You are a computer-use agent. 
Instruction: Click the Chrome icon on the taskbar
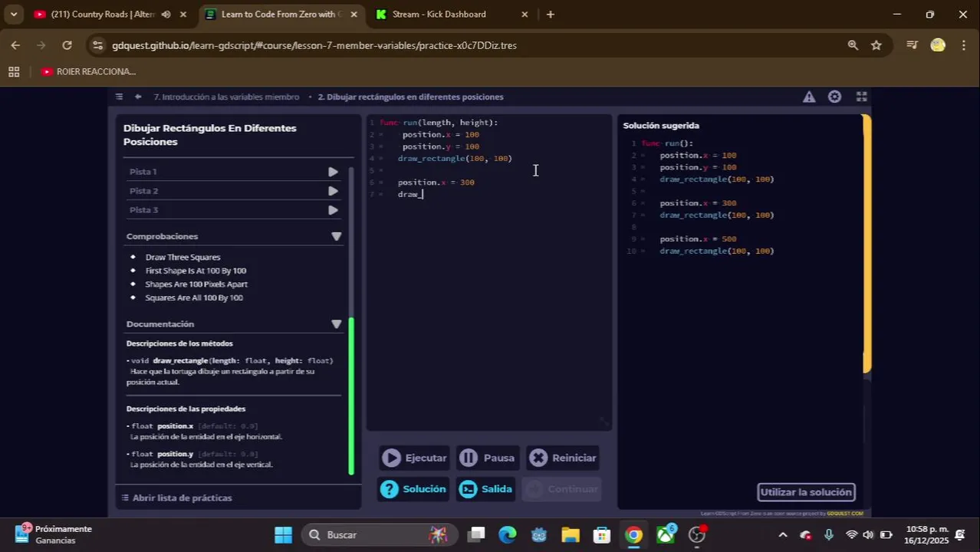point(633,534)
